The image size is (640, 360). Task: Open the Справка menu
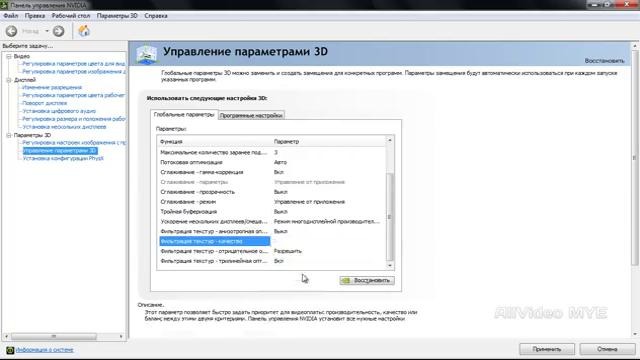(156, 16)
